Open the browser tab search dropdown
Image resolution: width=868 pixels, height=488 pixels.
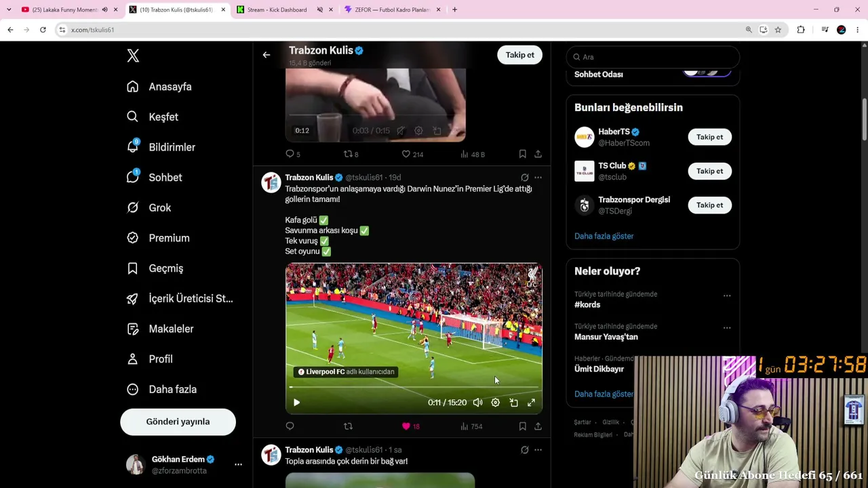click(x=9, y=9)
